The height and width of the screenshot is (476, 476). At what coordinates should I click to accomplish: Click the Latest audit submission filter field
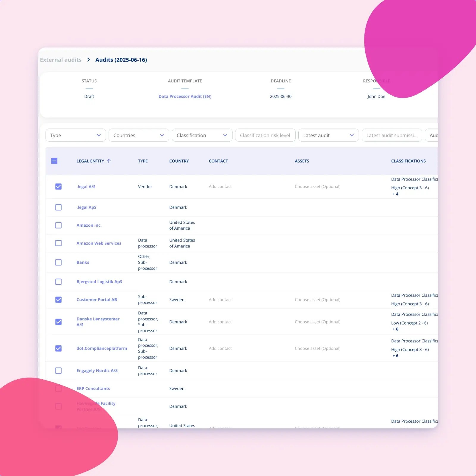[x=392, y=135]
